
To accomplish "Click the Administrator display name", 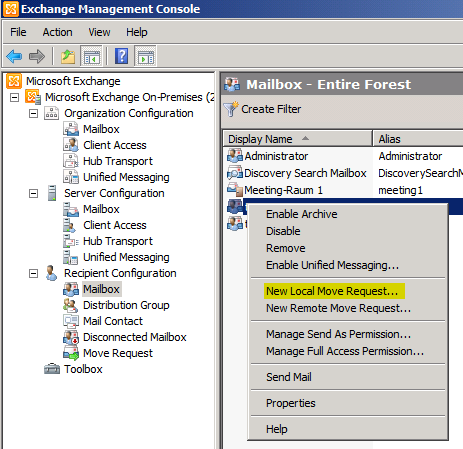I will [x=276, y=156].
